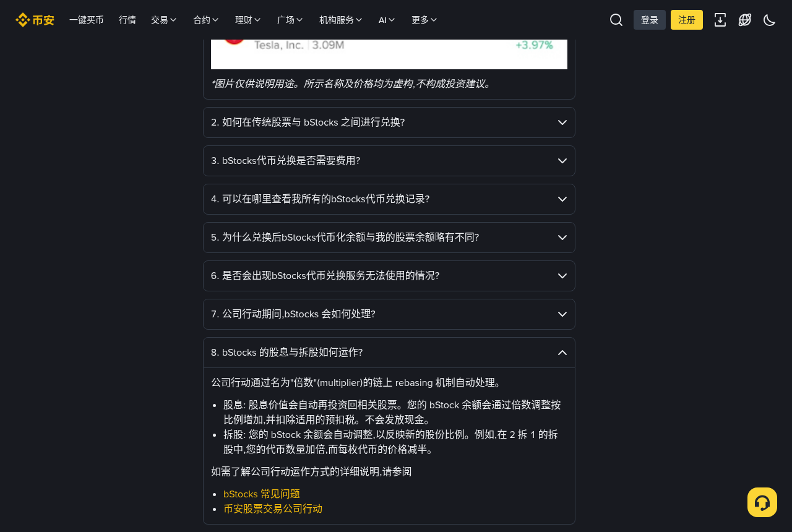Open the 机构服务 dropdown menu
This screenshot has height=532, width=792.
click(x=341, y=20)
